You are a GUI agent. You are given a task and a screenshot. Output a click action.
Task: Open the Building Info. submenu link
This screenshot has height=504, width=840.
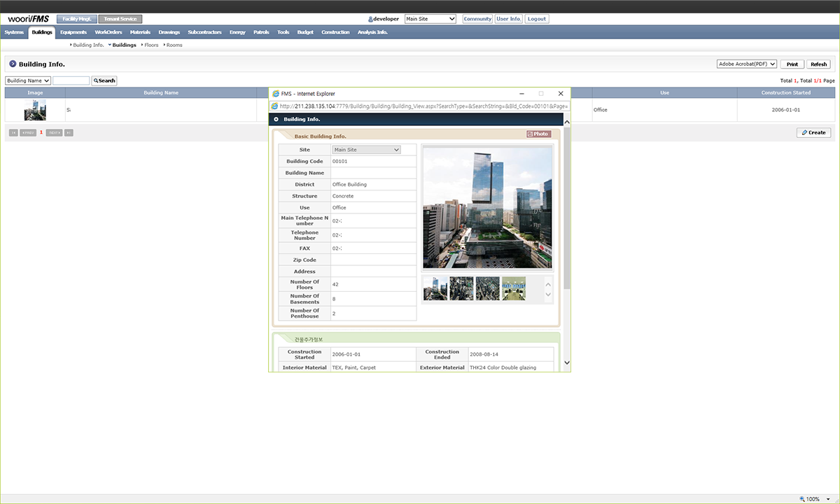(87, 45)
